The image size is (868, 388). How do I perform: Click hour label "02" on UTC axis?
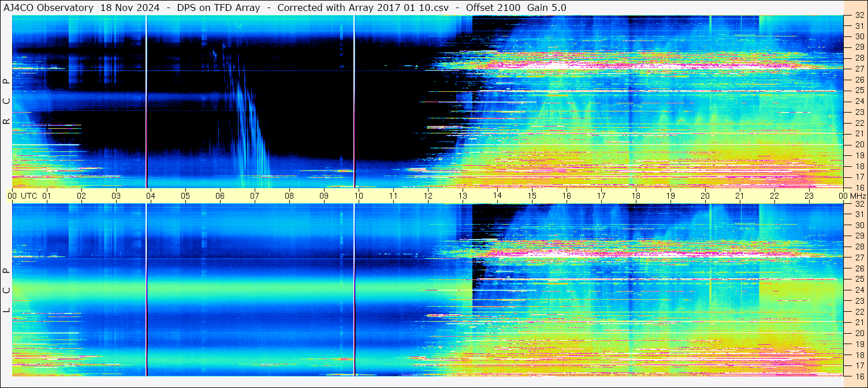click(81, 196)
